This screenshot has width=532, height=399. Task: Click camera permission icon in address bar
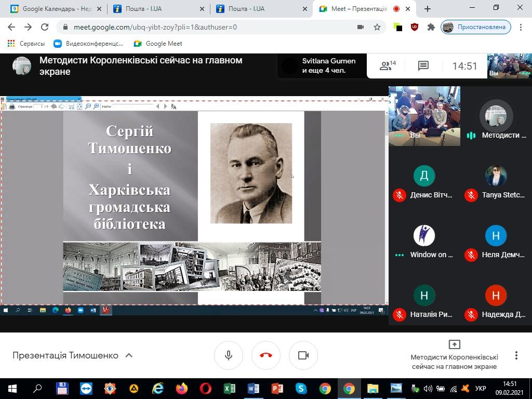coord(361,27)
